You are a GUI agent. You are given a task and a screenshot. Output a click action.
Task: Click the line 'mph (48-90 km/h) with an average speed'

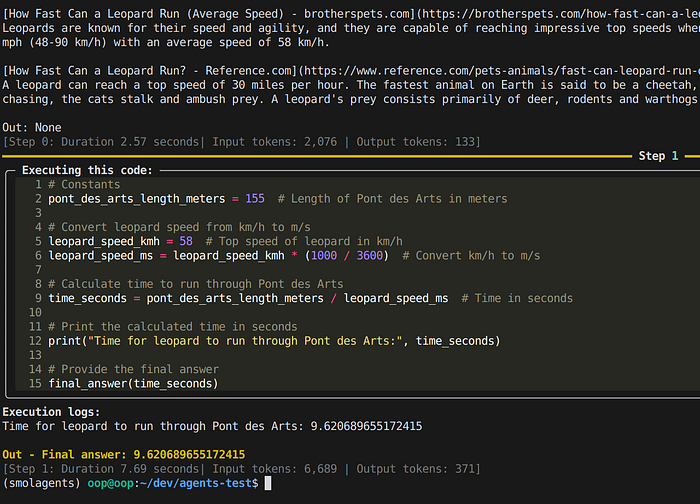[x=166, y=42]
